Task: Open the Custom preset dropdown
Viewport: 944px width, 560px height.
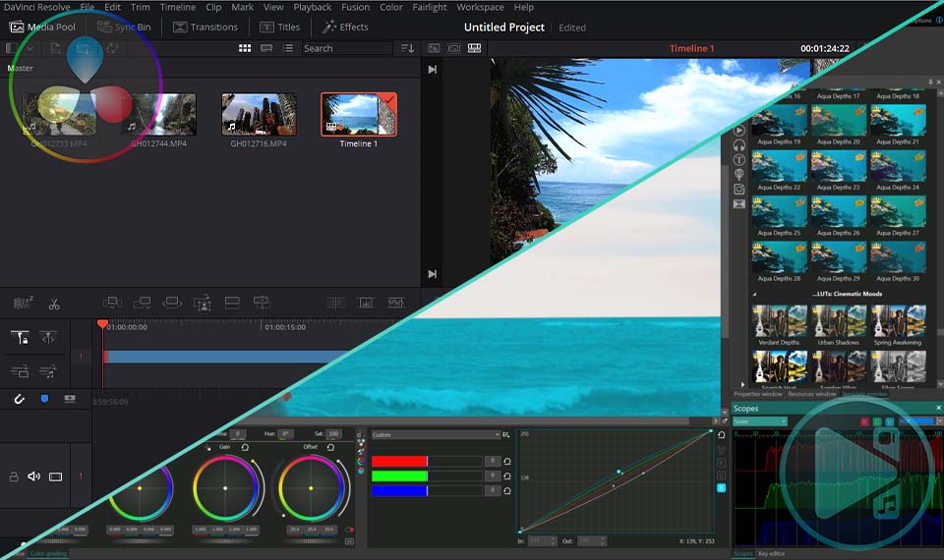Action: pos(435,434)
